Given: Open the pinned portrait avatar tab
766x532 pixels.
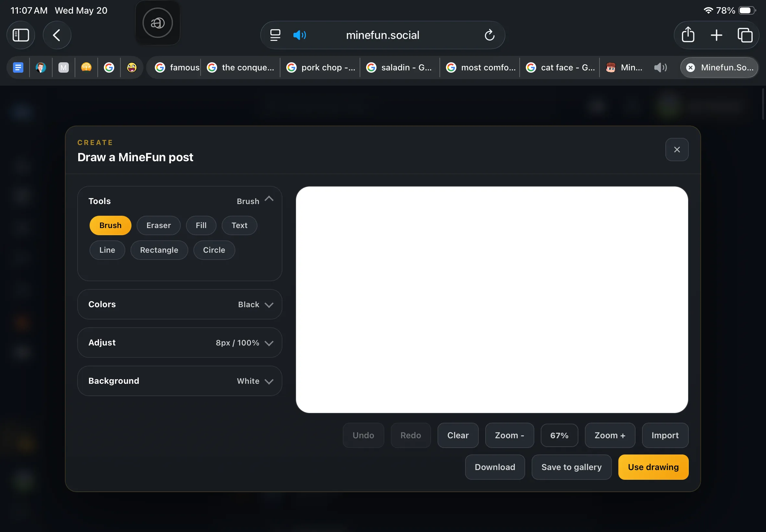Looking at the screenshot, I should [41, 68].
